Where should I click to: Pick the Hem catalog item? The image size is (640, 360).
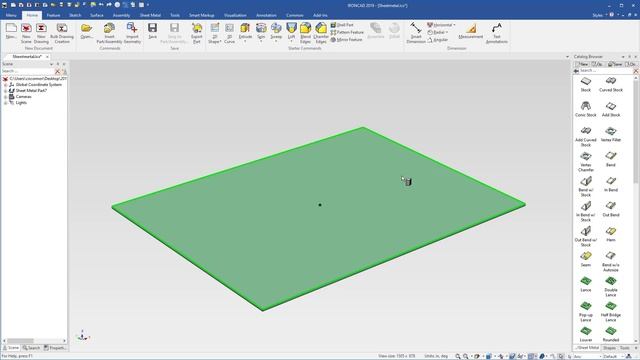click(611, 234)
